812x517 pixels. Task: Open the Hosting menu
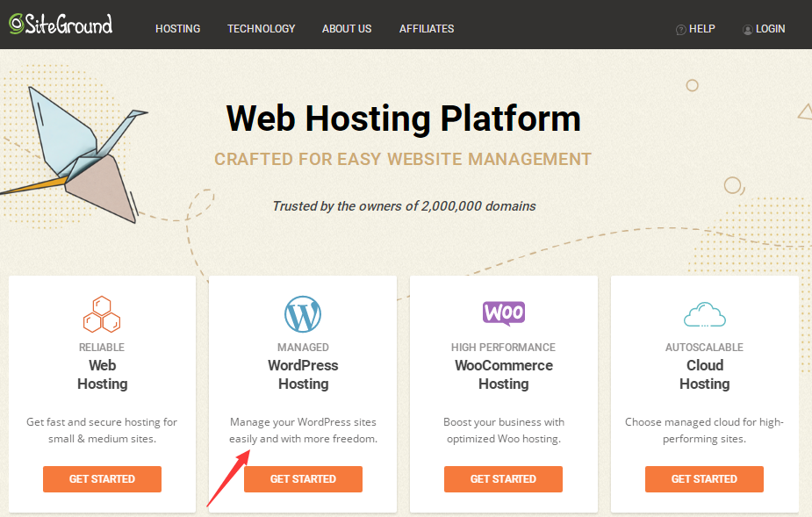[x=177, y=29]
